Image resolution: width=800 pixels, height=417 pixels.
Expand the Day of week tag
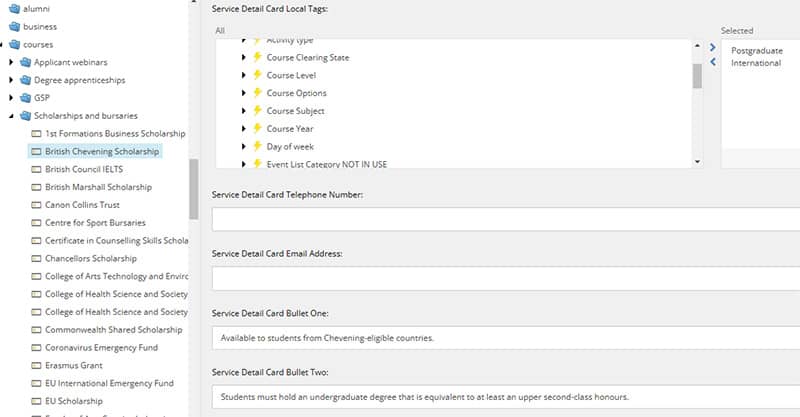(244, 146)
